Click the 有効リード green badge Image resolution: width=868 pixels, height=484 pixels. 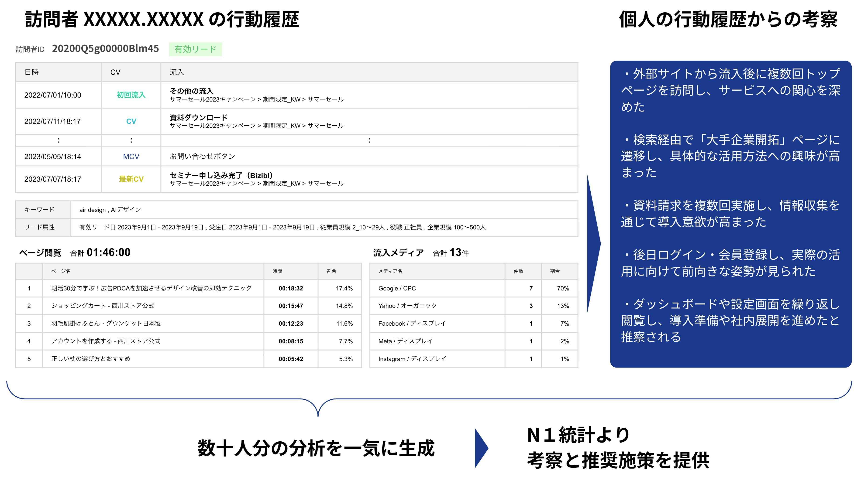click(195, 50)
